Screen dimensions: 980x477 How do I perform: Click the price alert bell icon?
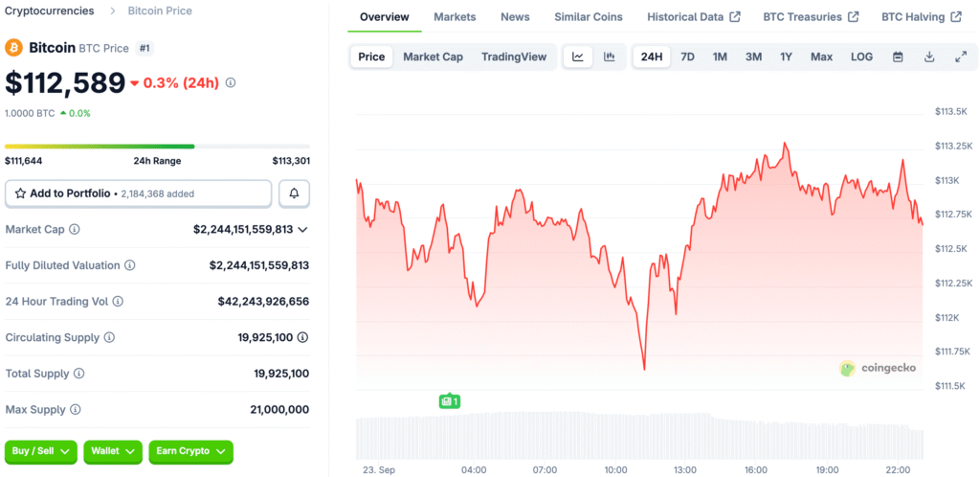point(294,193)
